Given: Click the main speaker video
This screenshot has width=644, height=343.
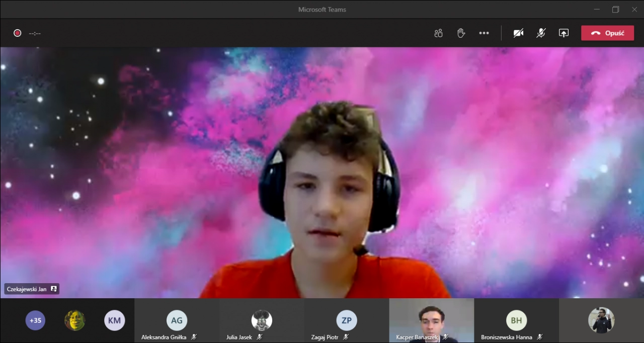Looking at the screenshot, I should click(x=322, y=173).
